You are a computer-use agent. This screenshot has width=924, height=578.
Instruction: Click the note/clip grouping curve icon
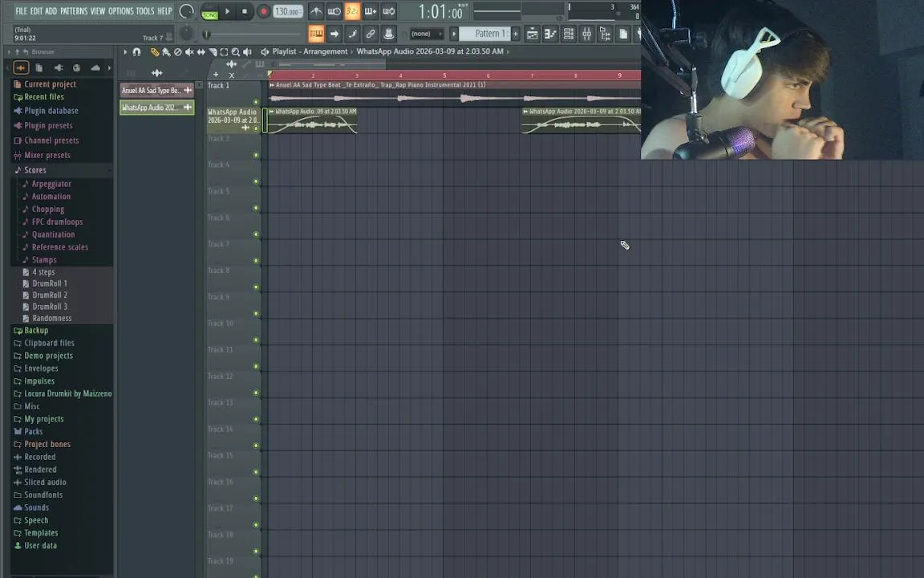click(x=352, y=35)
